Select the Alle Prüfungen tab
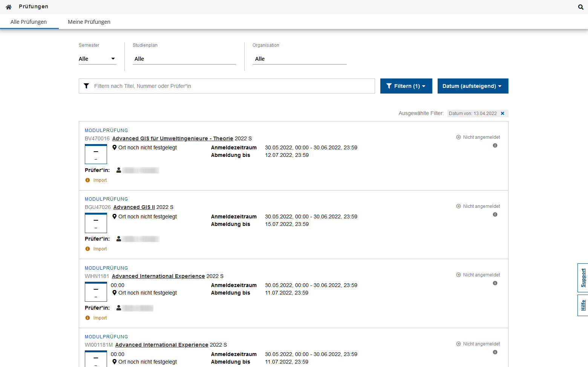Image resolution: width=588 pixels, height=367 pixels. 29,22
